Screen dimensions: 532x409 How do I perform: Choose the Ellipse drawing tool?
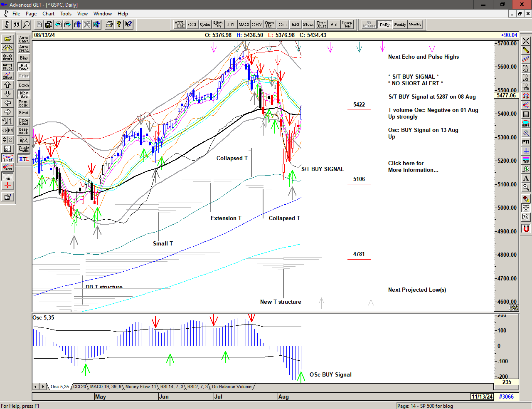[x=526, y=124]
